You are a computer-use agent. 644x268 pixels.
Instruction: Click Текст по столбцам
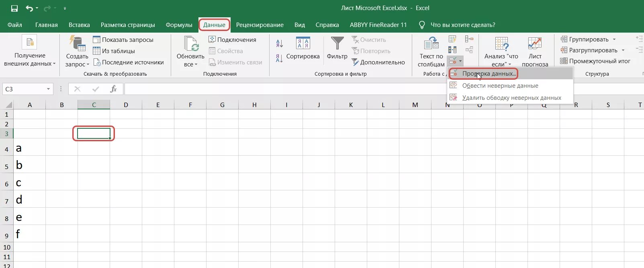tap(431, 52)
